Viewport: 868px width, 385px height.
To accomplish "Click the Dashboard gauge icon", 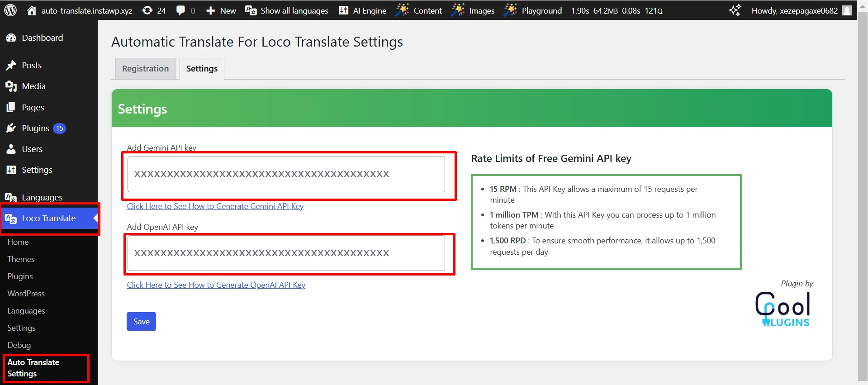I will (x=11, y=38).
